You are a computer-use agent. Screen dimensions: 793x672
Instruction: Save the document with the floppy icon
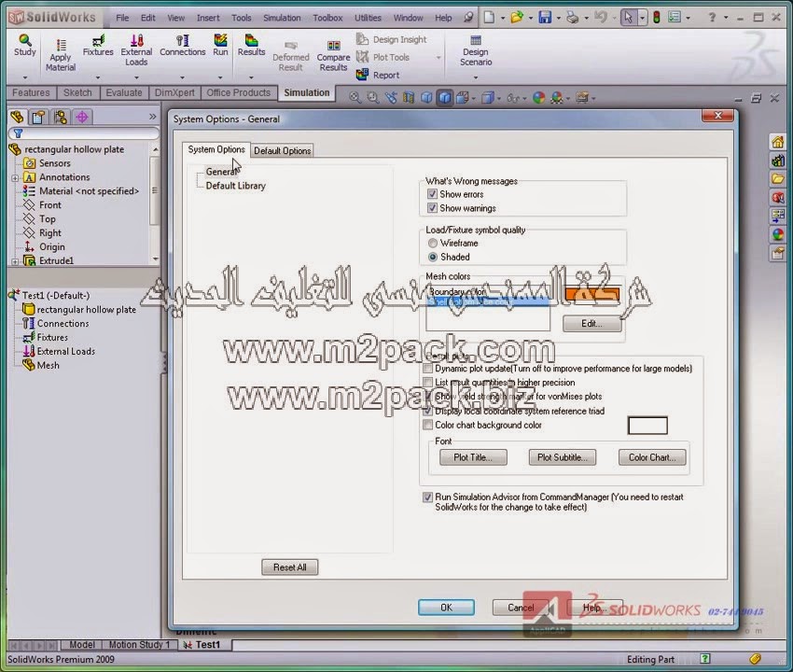(x=545, y=18)
